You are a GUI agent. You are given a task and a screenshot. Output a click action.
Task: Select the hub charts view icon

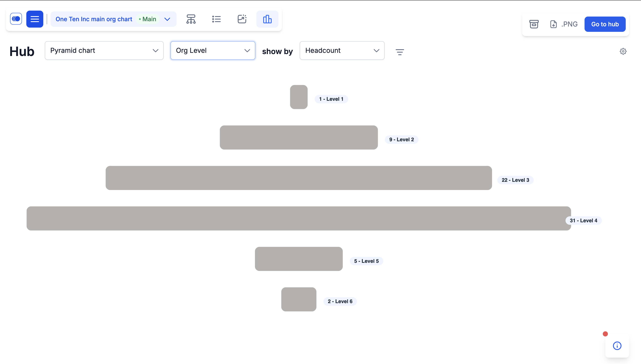pos(267,19)
